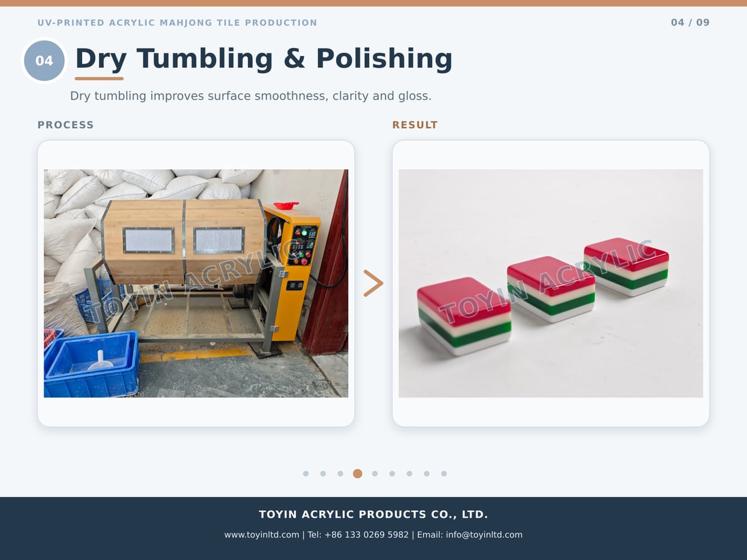747x560 pixels.
Task: Select the first slide pagination dot
Action: pyautogui.click(x=306, y=474)
